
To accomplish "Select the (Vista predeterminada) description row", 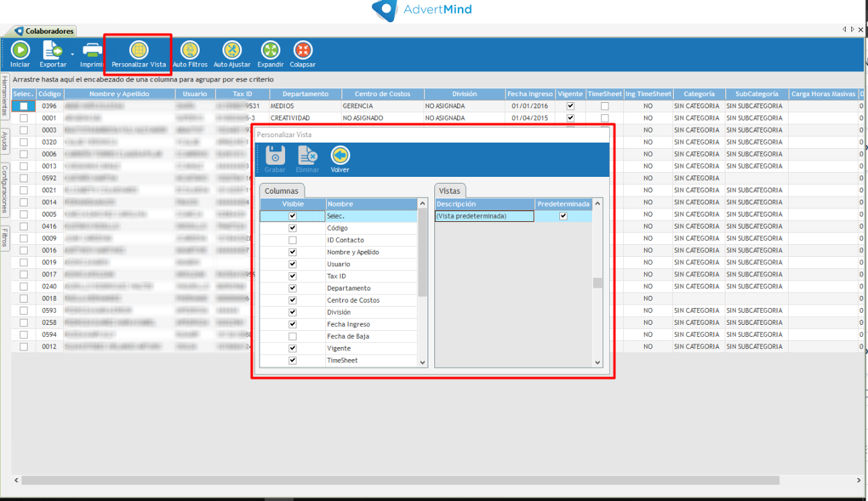I will (x=485, y=216).
